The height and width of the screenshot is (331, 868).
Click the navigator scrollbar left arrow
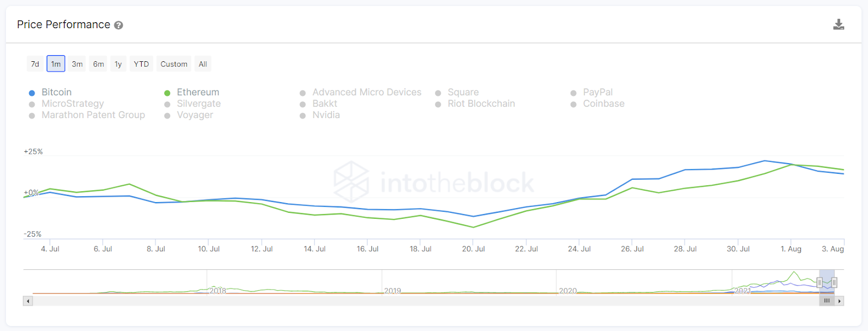pos(28,301)
